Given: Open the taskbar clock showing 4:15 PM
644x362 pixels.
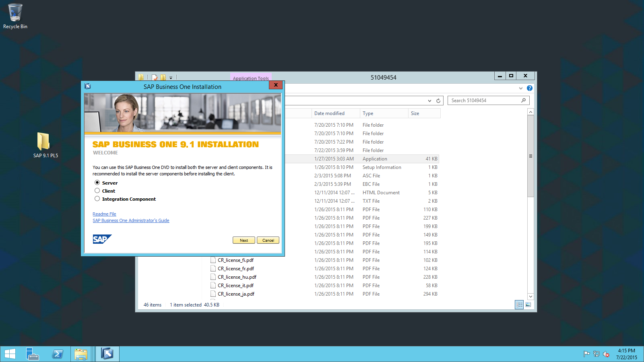Looking at the screenshot, I should (626, 354).
